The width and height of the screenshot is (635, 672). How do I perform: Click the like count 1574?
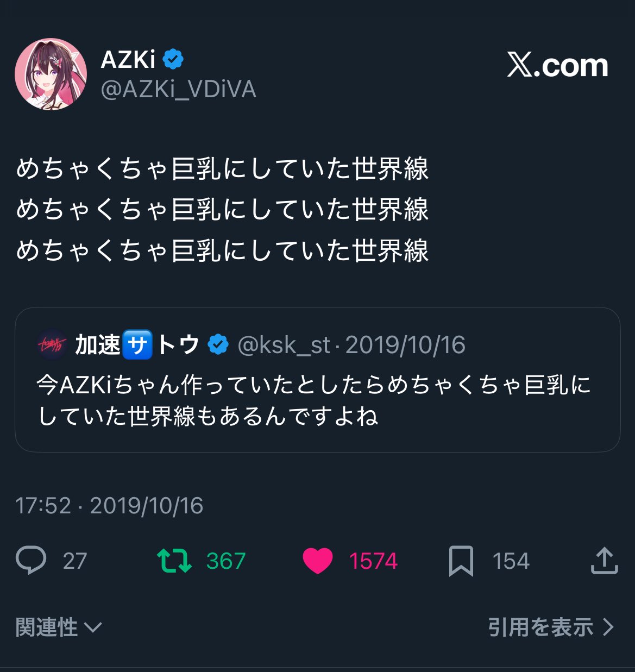pos(373,561)
